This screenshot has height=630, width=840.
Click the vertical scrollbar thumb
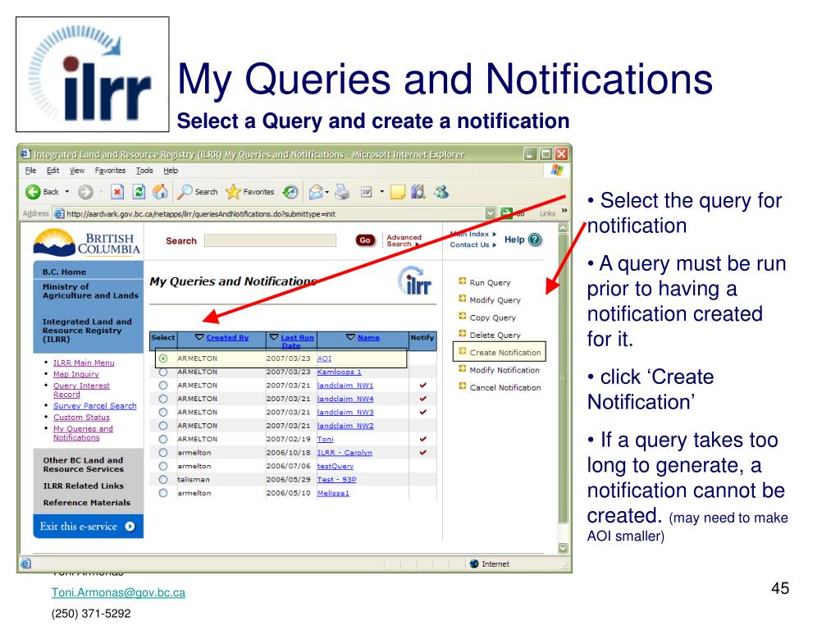pos(563,377)
